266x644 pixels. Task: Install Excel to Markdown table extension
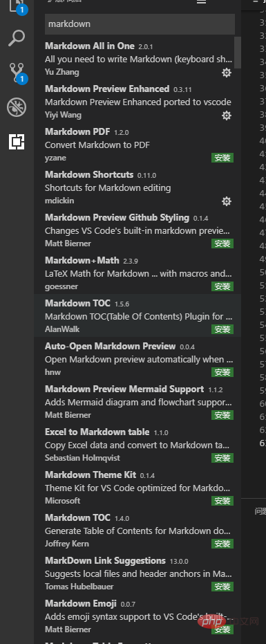pyautogui.click(x=222, y=458)
